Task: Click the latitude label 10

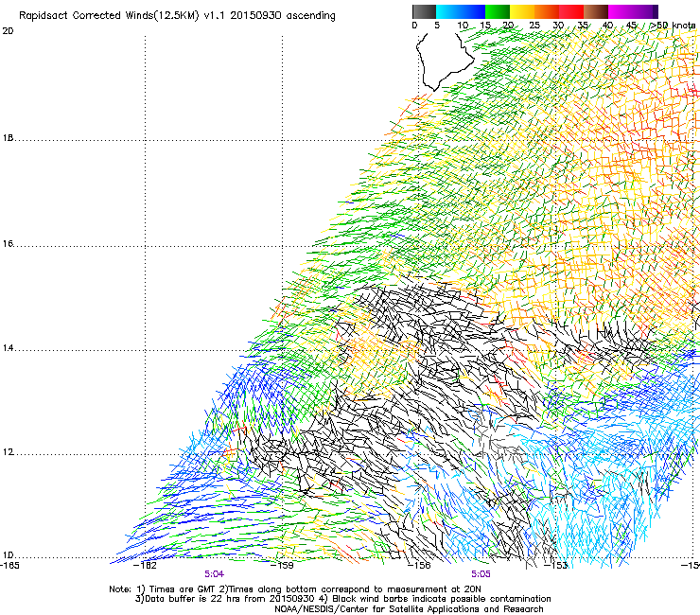Action: coord(8,555)
